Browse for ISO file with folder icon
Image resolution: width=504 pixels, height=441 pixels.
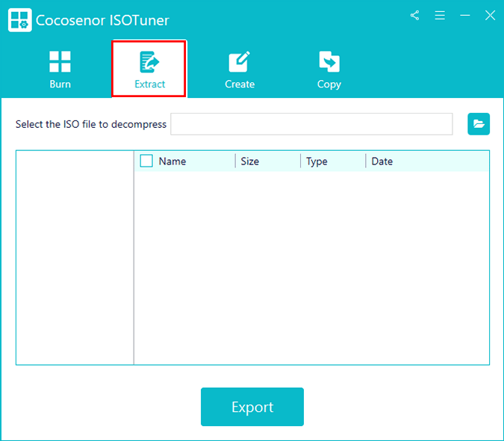coord(479,124)
